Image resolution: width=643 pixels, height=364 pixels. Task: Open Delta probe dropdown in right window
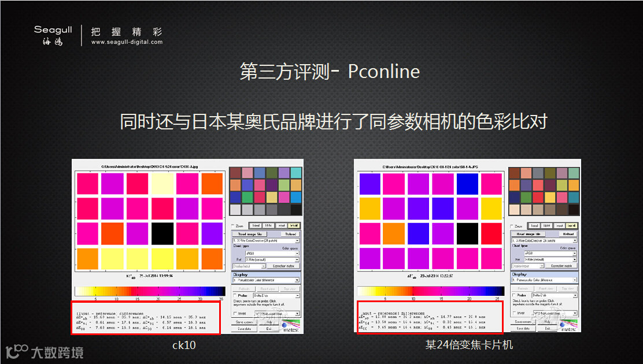click(555, 295)
